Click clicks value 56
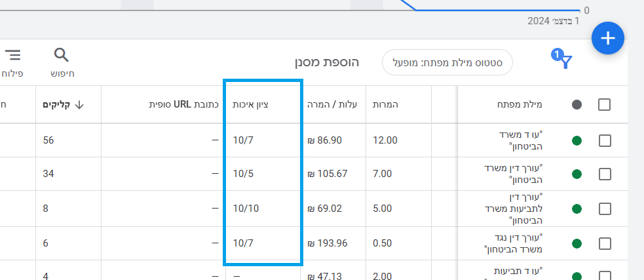The image size is (644, 280). (48, 140)
